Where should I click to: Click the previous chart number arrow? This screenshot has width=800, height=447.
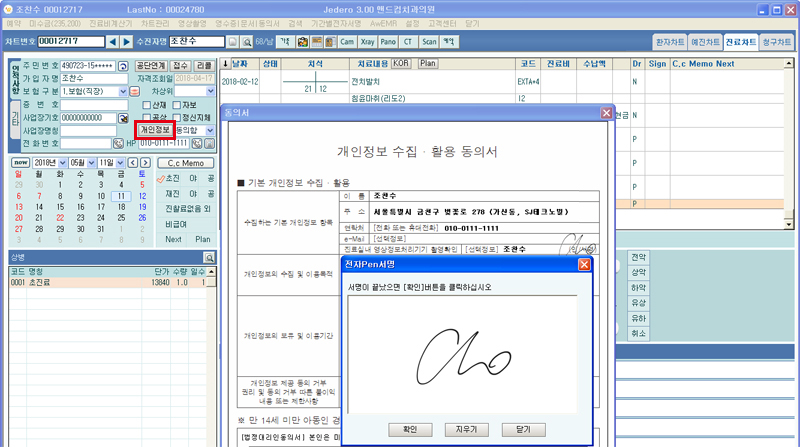point(112,41)
